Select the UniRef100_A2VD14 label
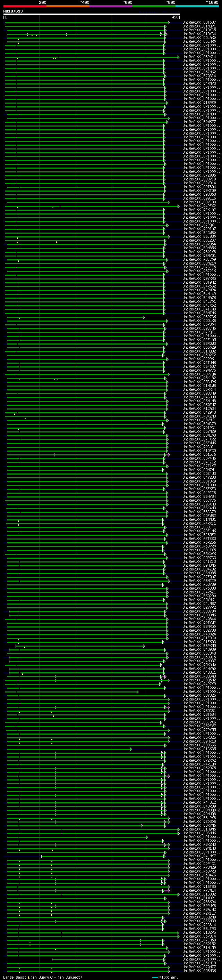 click(199, 183)
